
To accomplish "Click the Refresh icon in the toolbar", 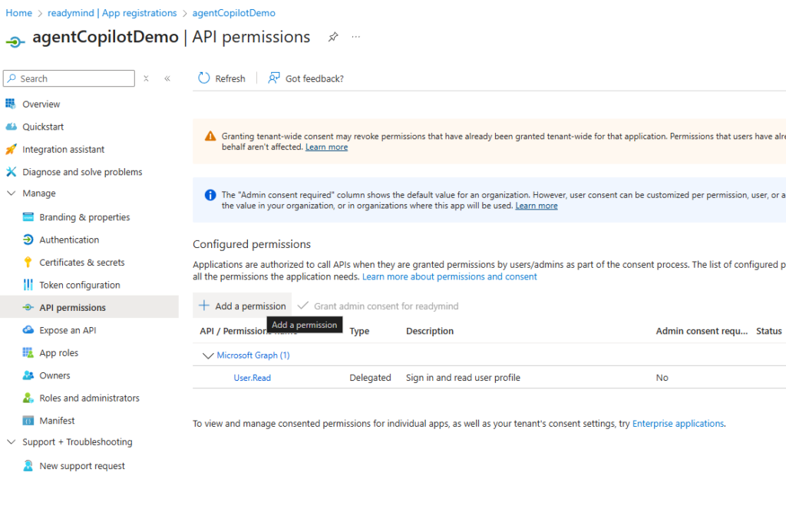I will coord(204,78).
